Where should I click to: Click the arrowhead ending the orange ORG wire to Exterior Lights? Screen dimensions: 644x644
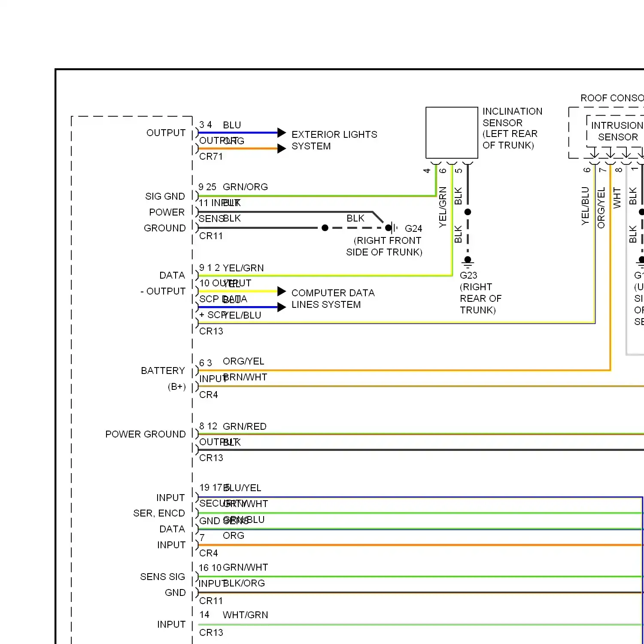[282, 149]
